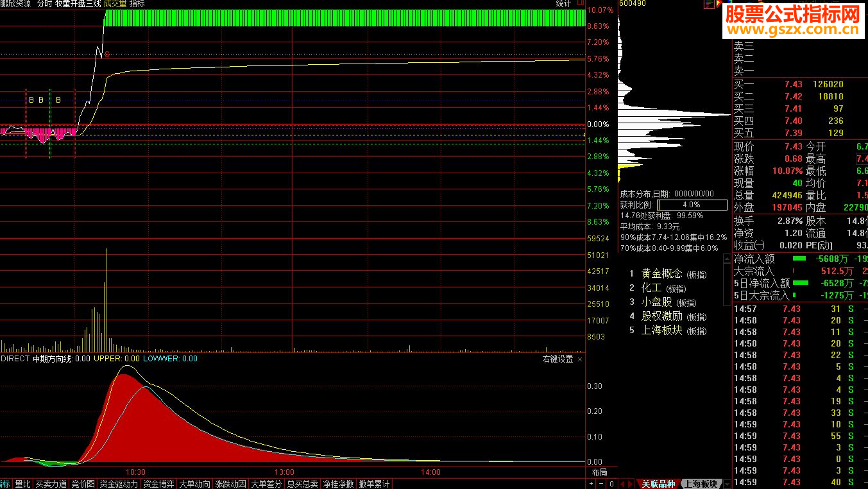Open the 里比 indicator tab
Viewport: 868px width, 489px height.
pyautogui.click(x=22, y=484)
